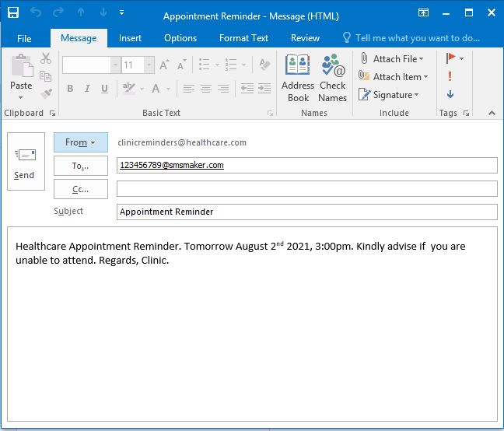
Task: Switch to the Format Text tab
Action: point(243,38)
